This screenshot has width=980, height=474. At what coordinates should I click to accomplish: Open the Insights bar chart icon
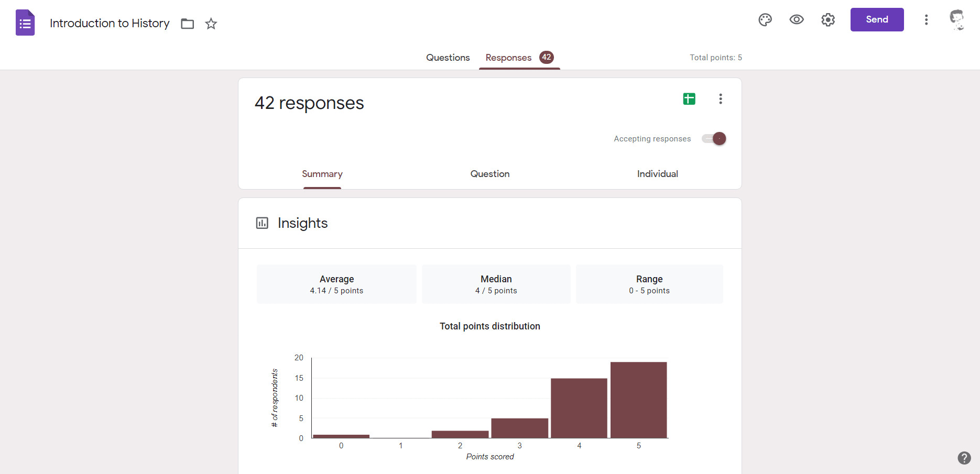[x=262, y=223]
